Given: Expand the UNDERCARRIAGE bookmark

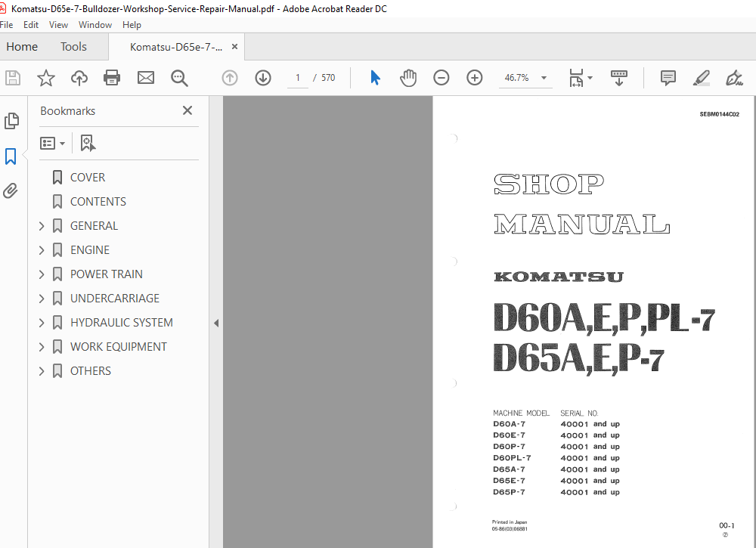Looking at the screenshot, I should tap(42, 299).
